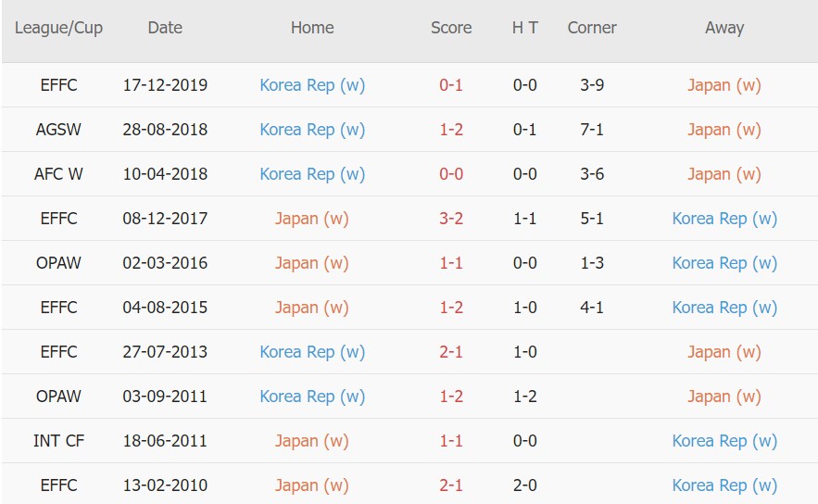
Task: Click Korea Rep (w) home link on 27-07-2013
Action: (312, 352)
